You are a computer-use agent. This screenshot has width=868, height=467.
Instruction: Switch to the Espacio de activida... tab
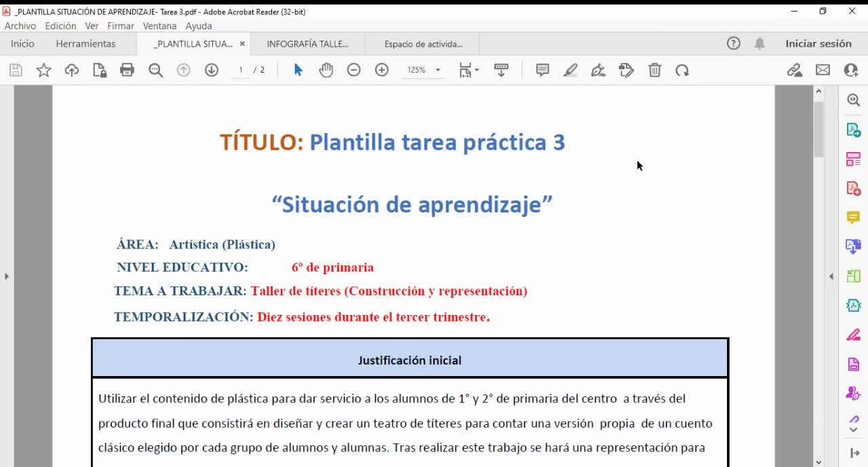click(423, 43)
